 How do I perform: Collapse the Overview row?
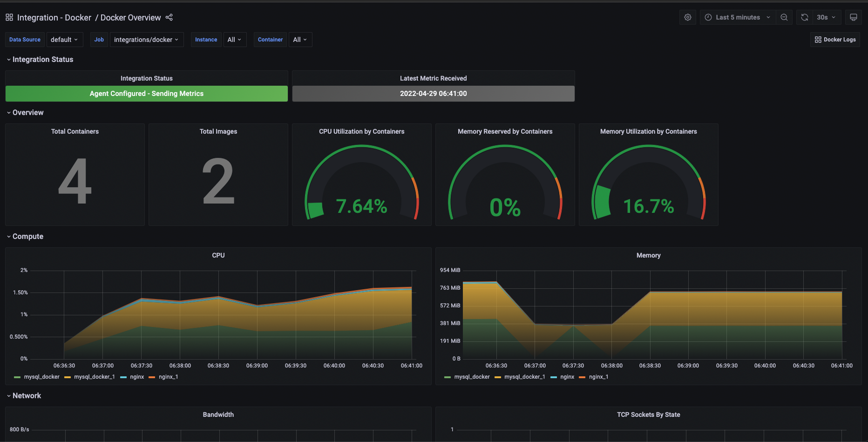25,112
